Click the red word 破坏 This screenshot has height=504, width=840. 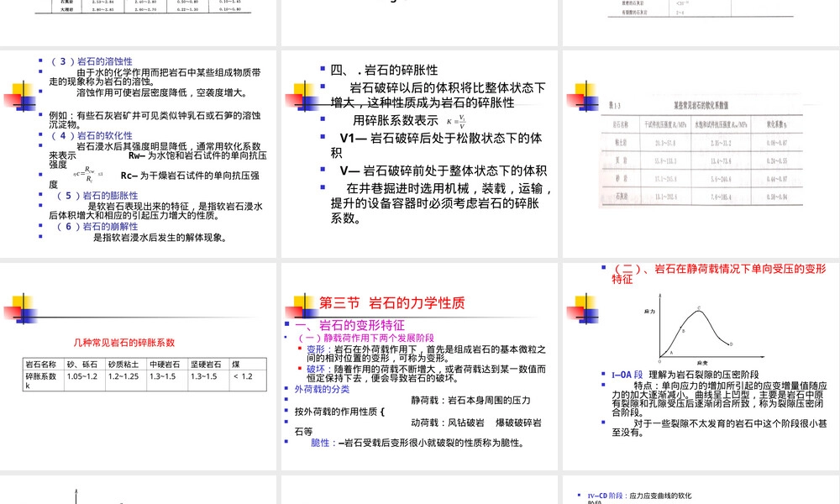[x=316, y=369]
